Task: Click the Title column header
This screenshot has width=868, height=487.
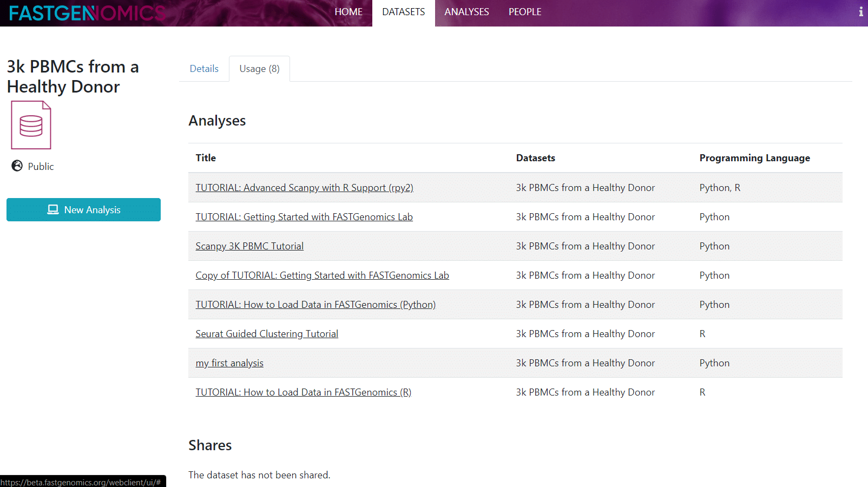Action: [206, 158]
